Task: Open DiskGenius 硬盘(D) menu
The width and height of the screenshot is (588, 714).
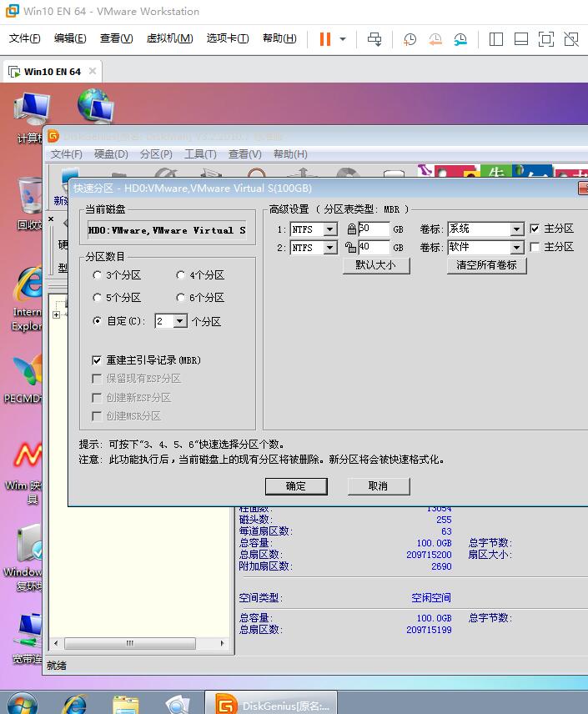Action: [111, 154]
